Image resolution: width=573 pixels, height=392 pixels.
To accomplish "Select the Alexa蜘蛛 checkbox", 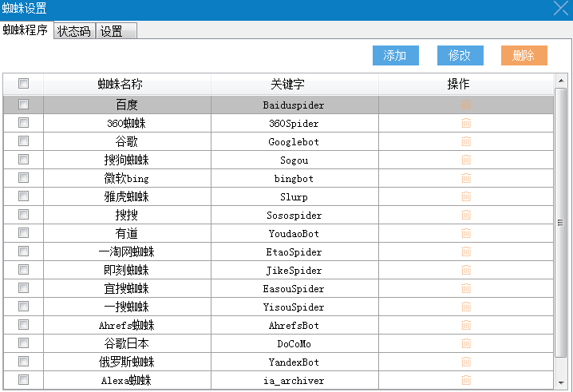I will point(23,379).
